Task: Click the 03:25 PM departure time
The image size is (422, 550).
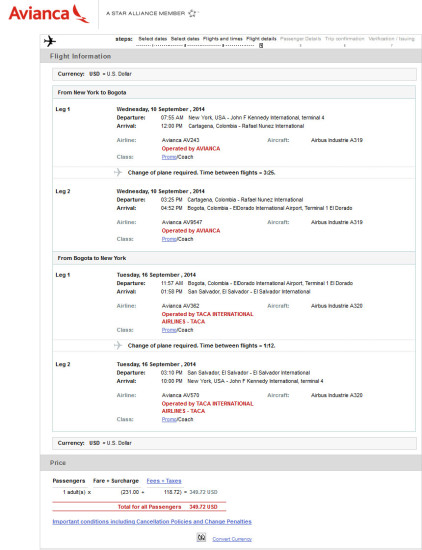Action: [x=172, y=200]
